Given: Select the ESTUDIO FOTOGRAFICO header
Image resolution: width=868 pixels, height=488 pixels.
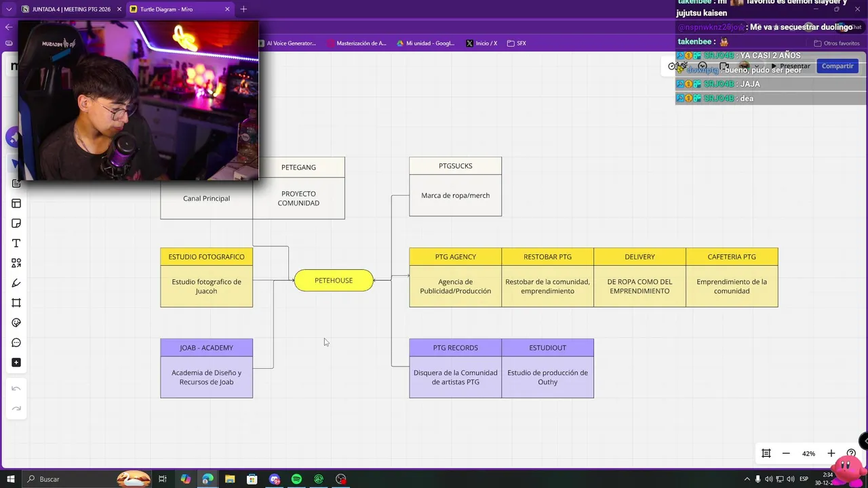Looking at the screenshot, I should (x=206, y=257).
